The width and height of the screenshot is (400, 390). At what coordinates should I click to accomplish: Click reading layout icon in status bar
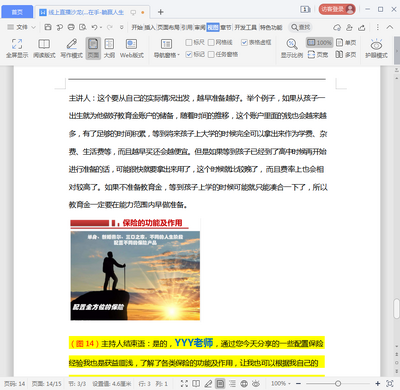point(196,383)
